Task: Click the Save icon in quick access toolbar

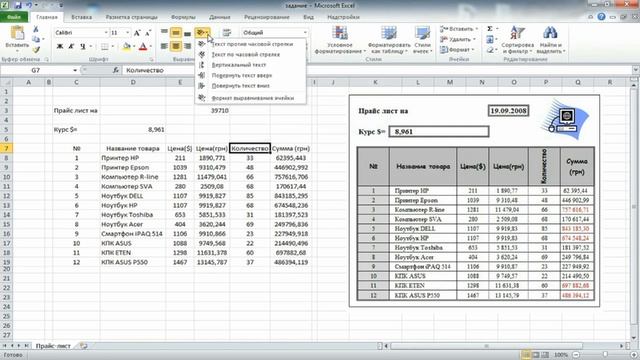Action: pos(18,5)
